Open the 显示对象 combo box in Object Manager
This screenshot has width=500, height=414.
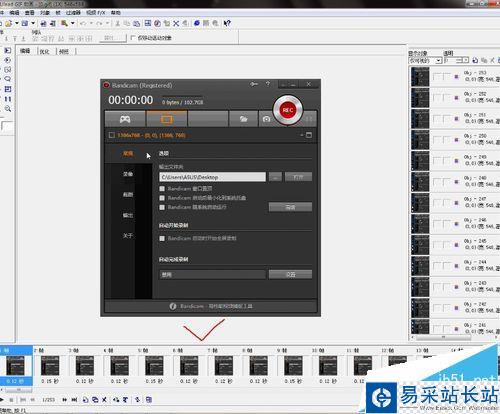[425, 60]
